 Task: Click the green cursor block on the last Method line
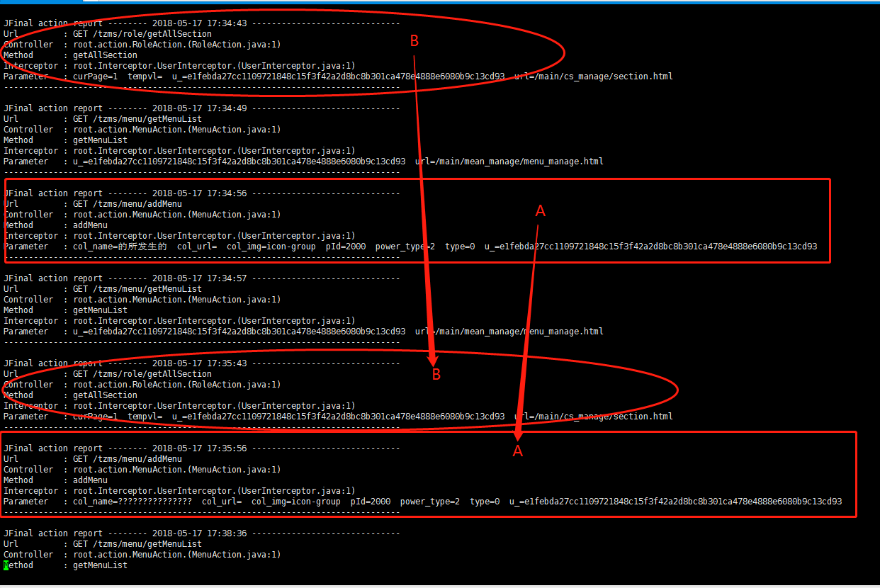(x=6, y=565)
